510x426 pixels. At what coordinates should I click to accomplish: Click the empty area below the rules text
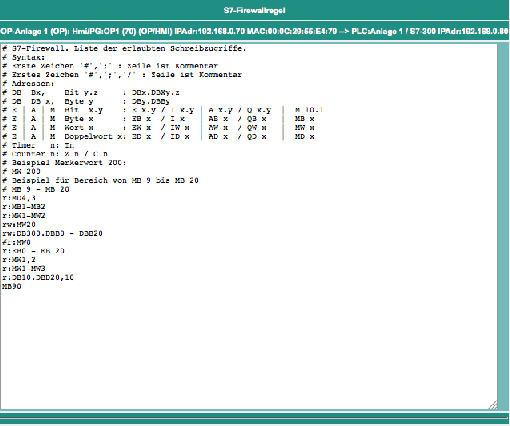(249, 347)
